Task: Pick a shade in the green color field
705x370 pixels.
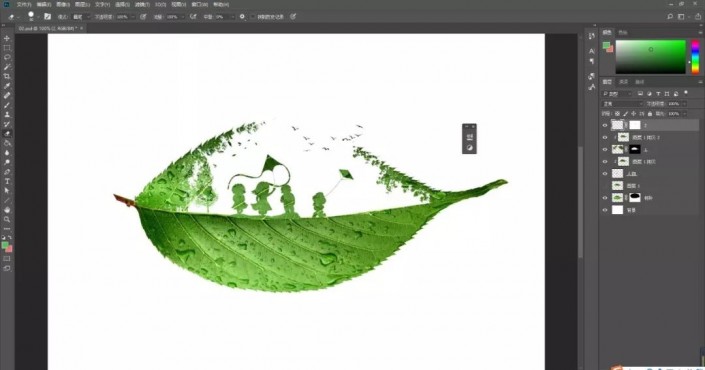Action: pyautogui.click(x=651, y=57)
